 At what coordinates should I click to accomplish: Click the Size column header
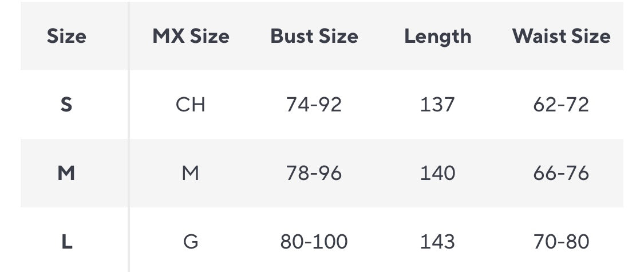66,37
